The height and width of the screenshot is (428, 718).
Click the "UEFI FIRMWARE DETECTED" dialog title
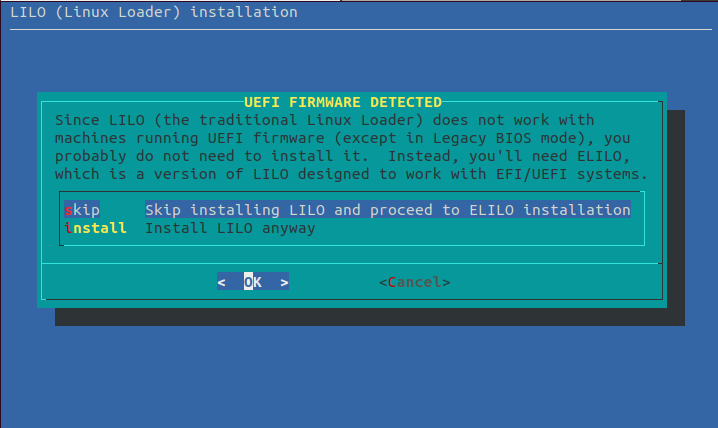tap(343, 102)
